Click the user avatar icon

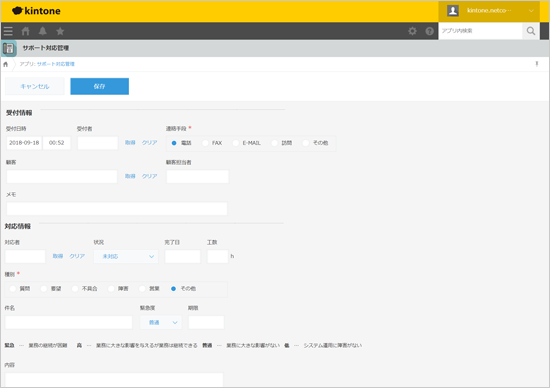point(453,11)
